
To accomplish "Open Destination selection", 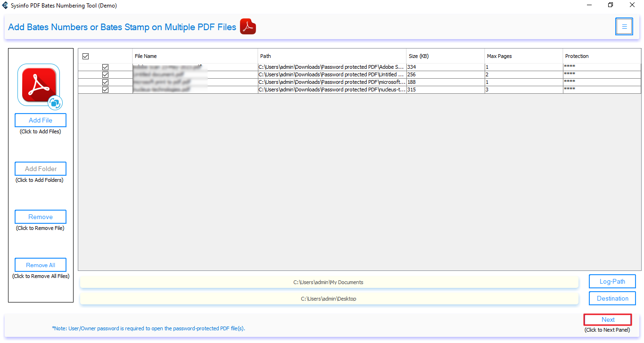I will pyautogui.click(x=612, y=298).
